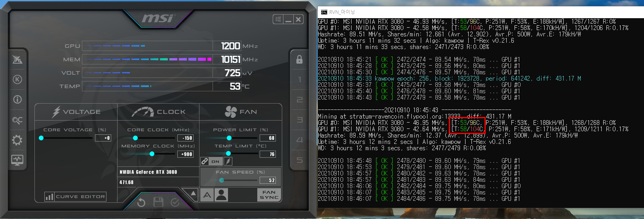Click the CLOCK section header
644x219 pixels.
[x=159, y=112]
